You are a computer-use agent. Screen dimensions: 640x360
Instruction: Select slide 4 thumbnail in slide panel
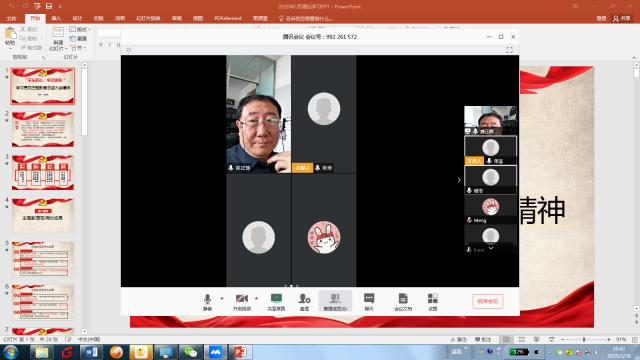[x=43, y=215]
